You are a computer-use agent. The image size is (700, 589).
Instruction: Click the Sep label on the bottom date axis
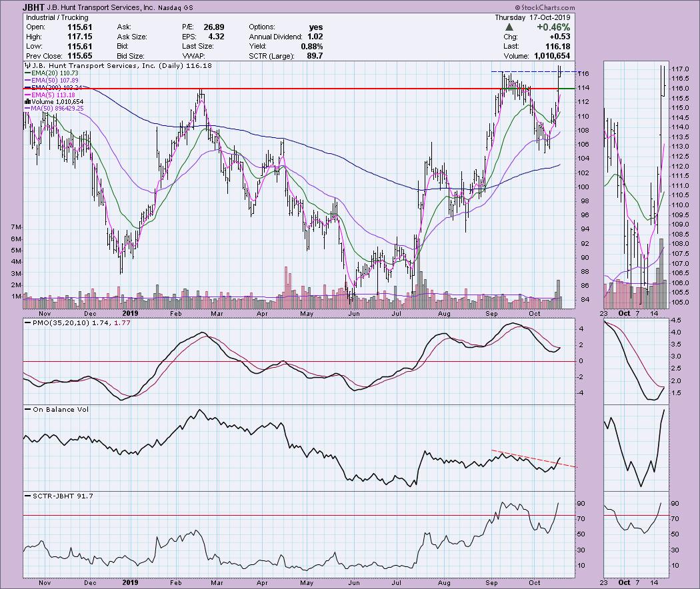click(491, 582)
